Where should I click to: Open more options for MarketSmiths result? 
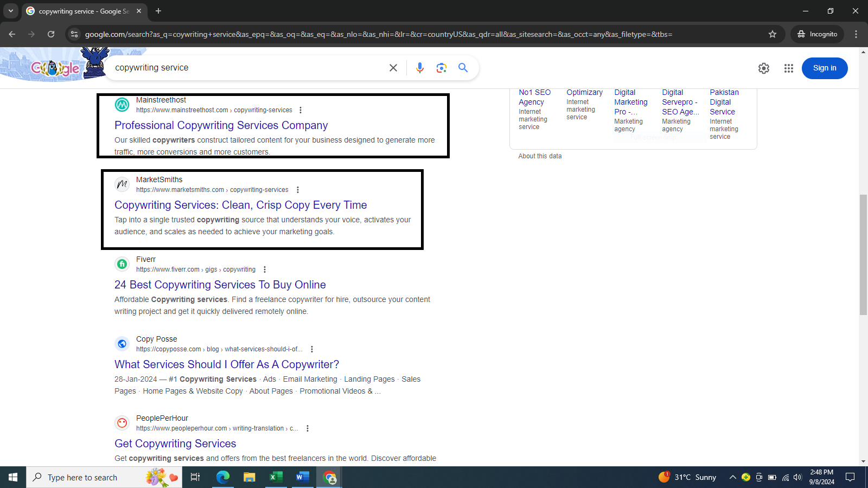point(297,190)
